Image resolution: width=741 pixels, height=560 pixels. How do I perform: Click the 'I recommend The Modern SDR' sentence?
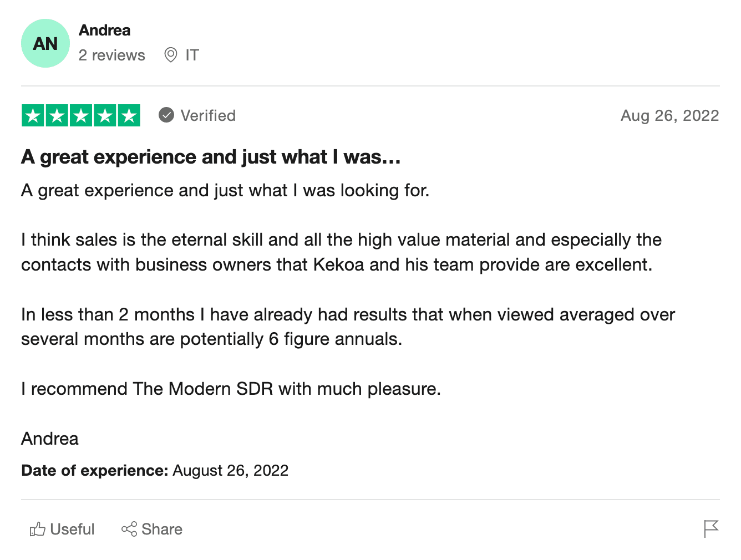tap(231, 389)
